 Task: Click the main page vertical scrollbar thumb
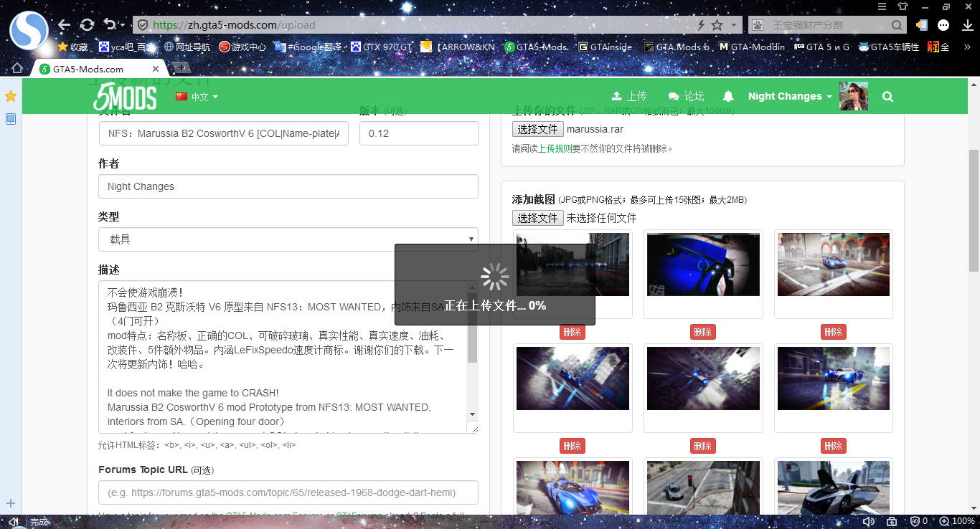pos(974,211)
